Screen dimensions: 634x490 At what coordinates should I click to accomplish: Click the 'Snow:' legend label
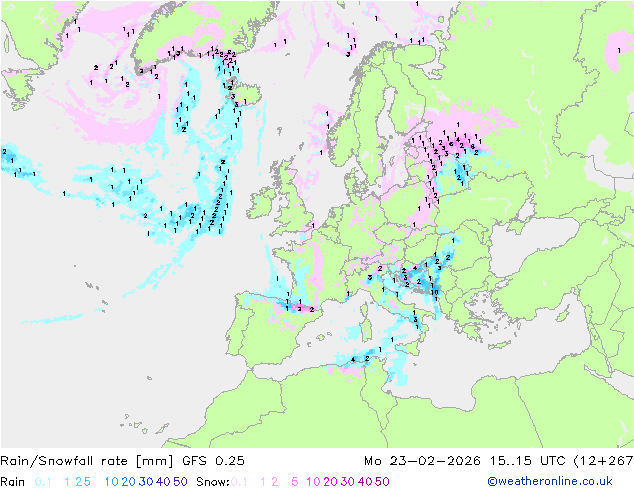(x=213, y=482)
